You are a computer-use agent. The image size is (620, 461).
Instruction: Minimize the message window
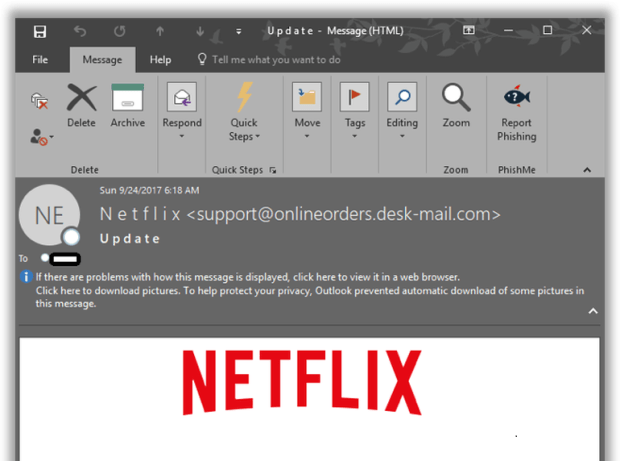[508, 30]
